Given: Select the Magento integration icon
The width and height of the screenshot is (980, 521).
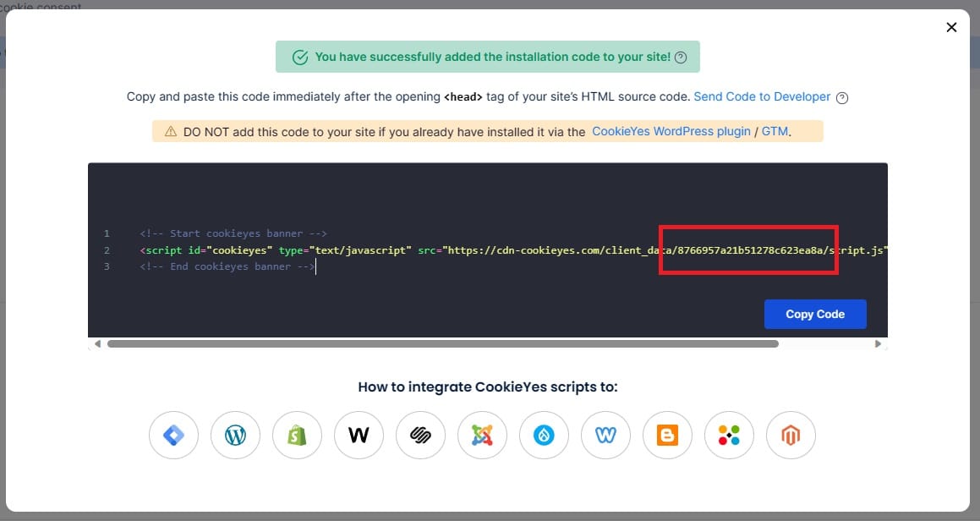Looking at the screenshot, I should coord(791,435).
